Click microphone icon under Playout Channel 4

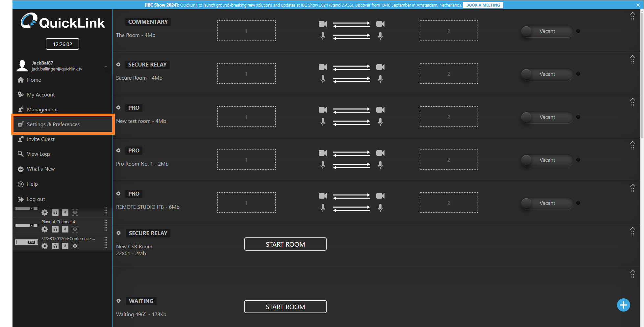65,229
